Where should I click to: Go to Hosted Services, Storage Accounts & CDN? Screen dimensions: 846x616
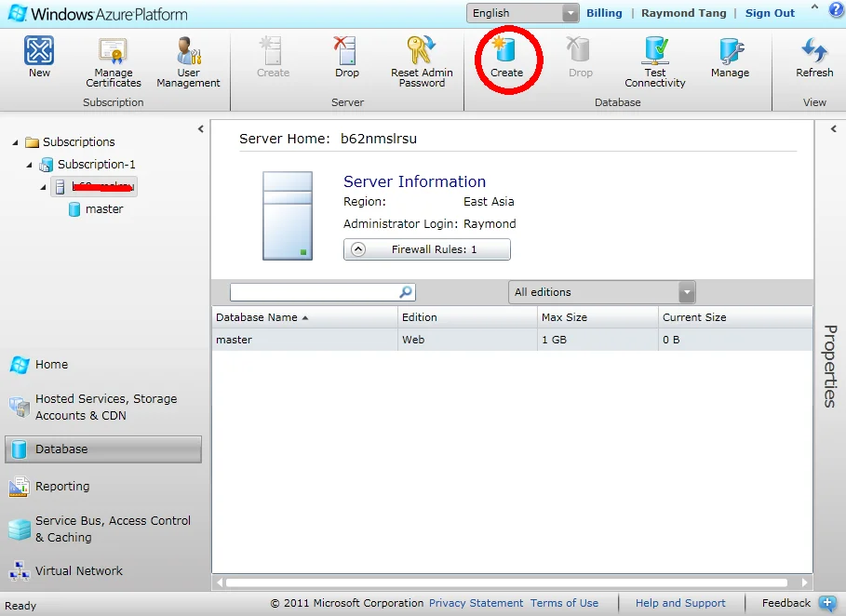tap(105, 407)
